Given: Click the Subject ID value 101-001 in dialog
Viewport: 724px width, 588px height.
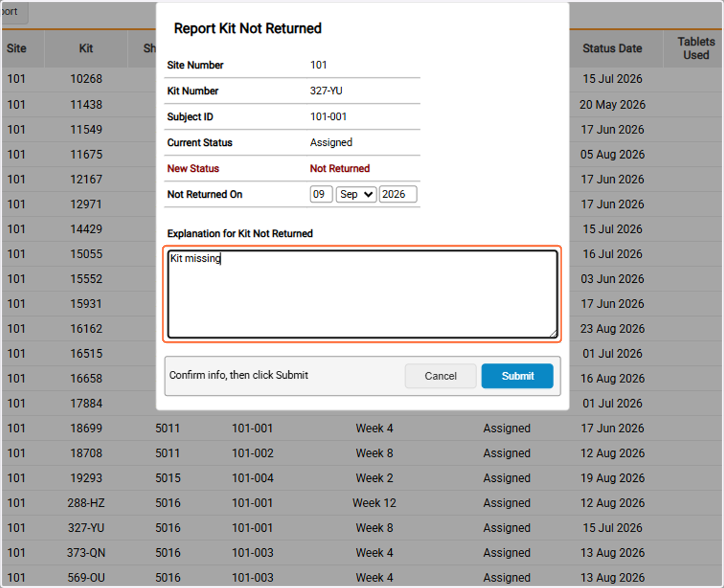Looking at the screenshot, I should (328, 116).
